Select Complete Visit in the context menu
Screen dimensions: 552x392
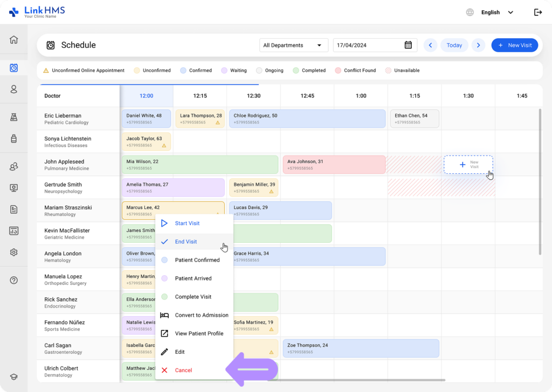pyautogui.click(x=194, y=297)
